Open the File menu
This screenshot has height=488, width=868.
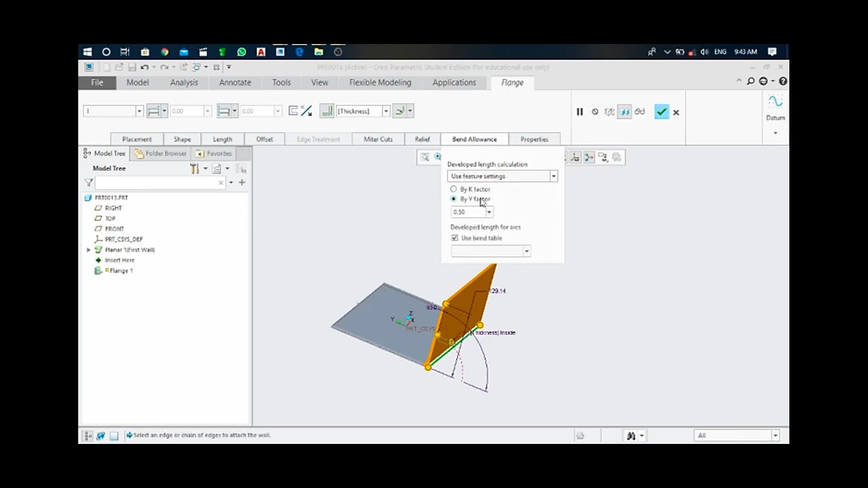pyautogui.click(x=97, y=82)
